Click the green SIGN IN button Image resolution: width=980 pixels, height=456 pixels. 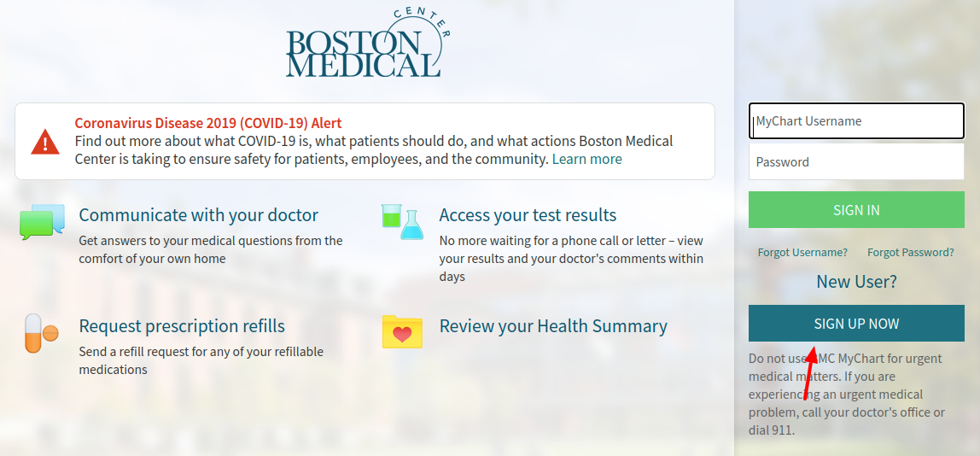856,209
